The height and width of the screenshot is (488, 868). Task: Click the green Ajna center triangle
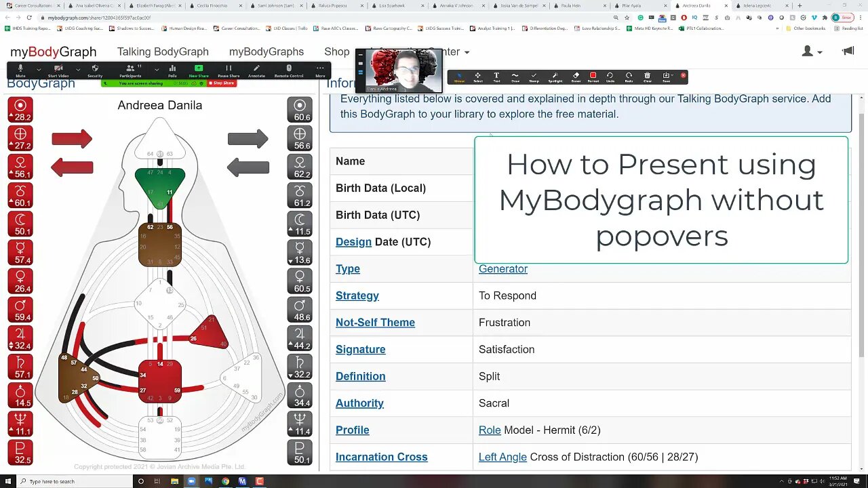tap(160, 186)
